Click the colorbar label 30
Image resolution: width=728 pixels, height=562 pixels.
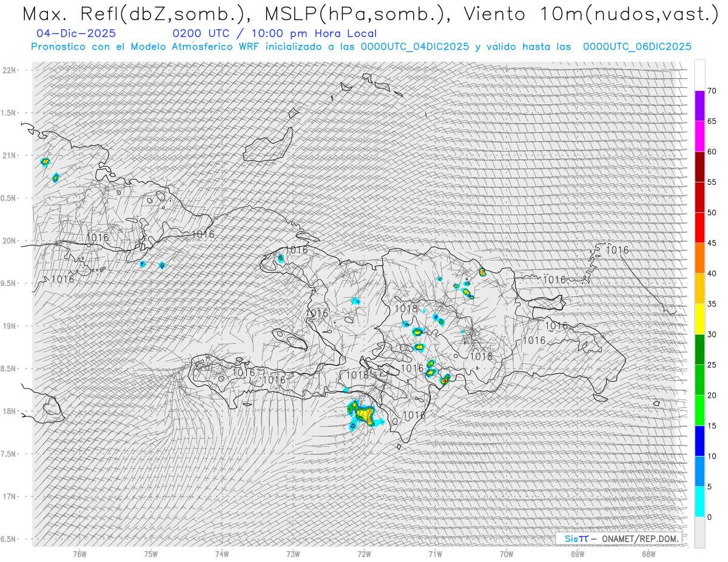point(712,334)
